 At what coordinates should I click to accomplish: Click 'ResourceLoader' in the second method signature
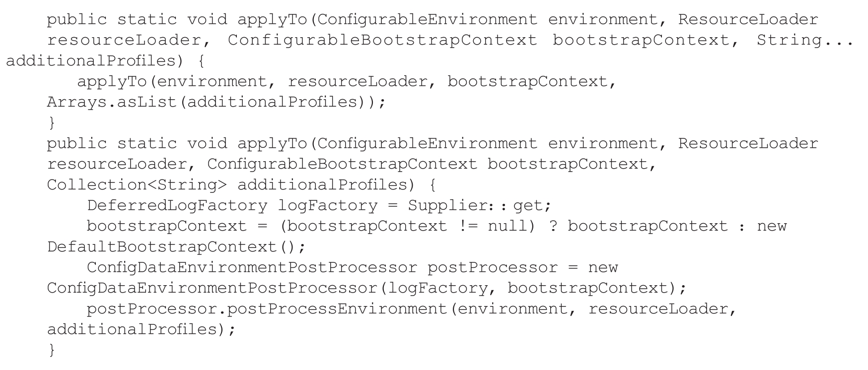pos(748,143)
